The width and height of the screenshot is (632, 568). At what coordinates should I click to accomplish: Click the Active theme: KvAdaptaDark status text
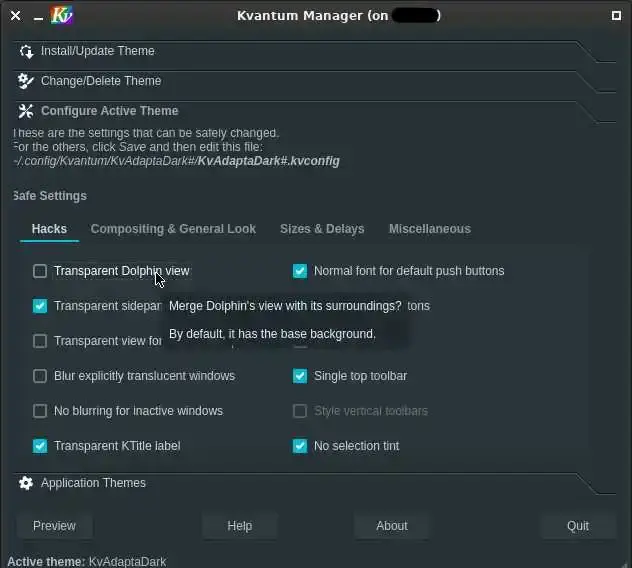[x=87, y=562]
